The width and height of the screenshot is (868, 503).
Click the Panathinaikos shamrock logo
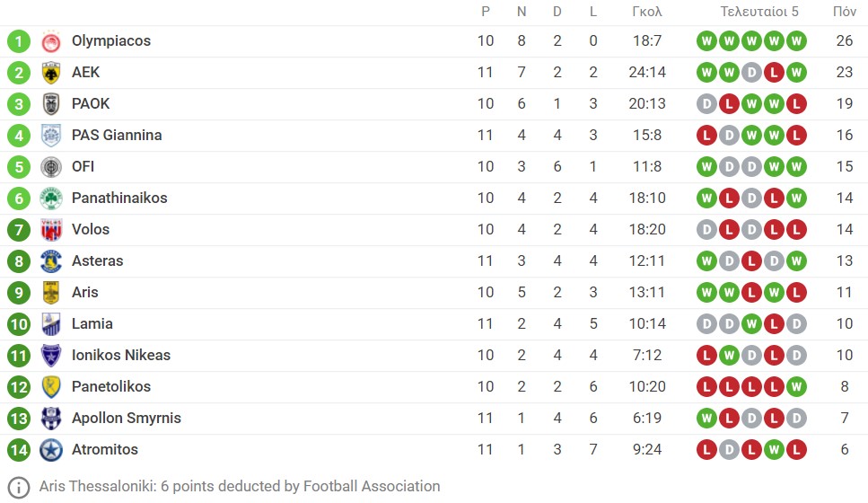point(51,199)
